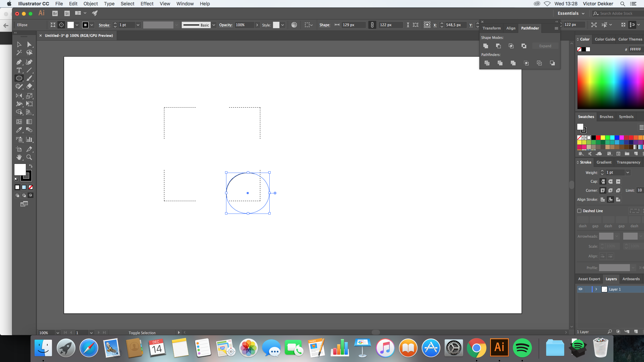Click the Pen tool in toolbar
The image size is (644, 362).
(18, 61)
